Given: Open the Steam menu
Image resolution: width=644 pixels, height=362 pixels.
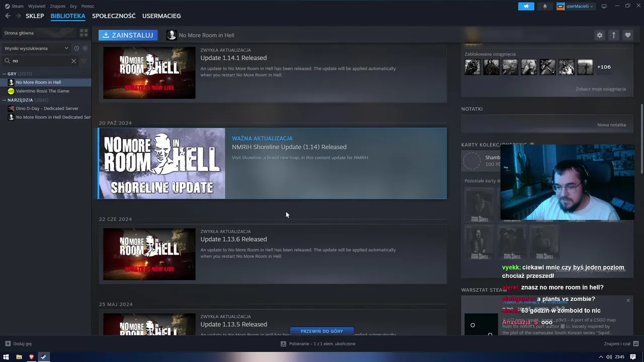Looking at the screenshot, I should pos(17,6).
